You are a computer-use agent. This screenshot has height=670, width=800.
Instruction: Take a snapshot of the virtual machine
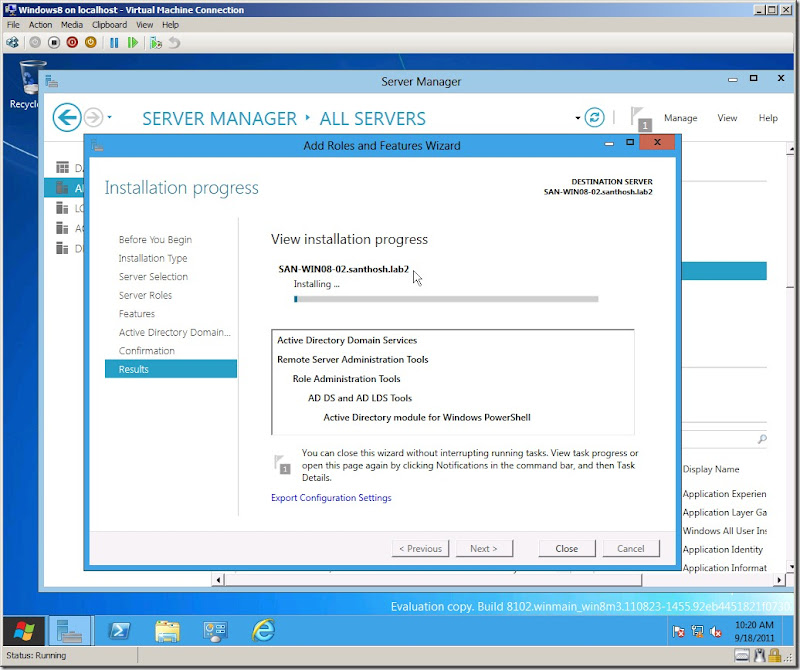click(156, 42)
